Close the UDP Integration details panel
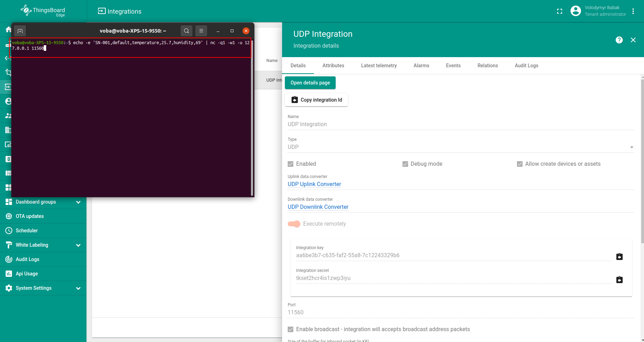The width and height of the screenshot is (644, 342). coord(633,40)
